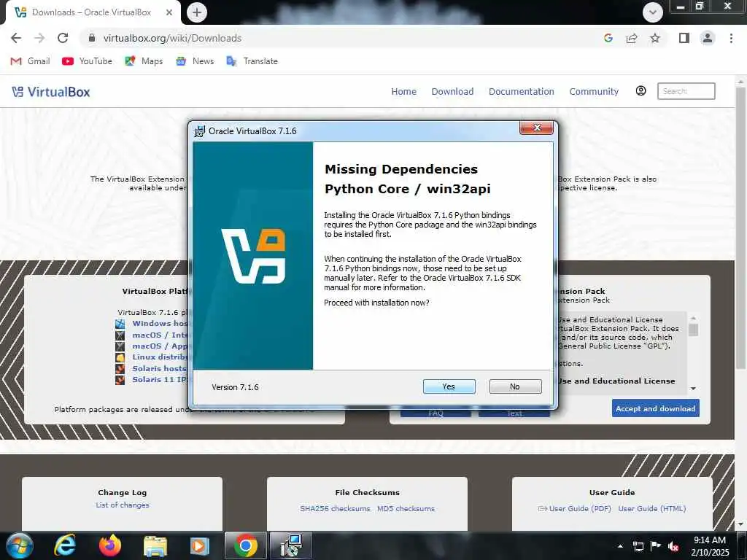Launch Firefox from the taskbar
This screenshot has width=747, height=560.
click(x=110, y=545)
